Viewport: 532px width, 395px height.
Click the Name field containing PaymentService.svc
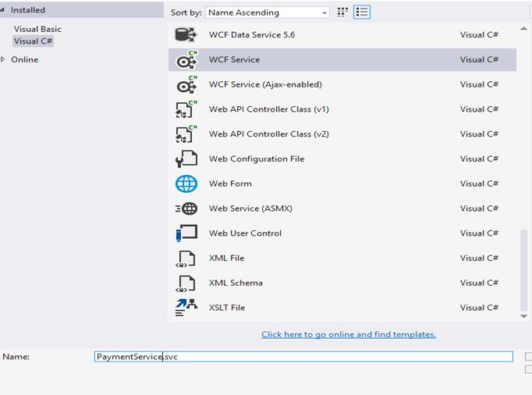pos(303,357)
